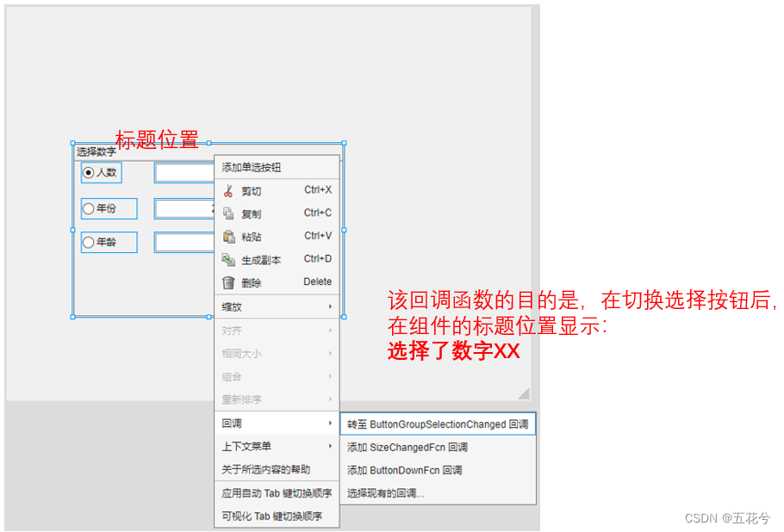Screen dimensions: 784x532
Task: Expand the 上下文菜单 submenu
Action: pos(258,446)
